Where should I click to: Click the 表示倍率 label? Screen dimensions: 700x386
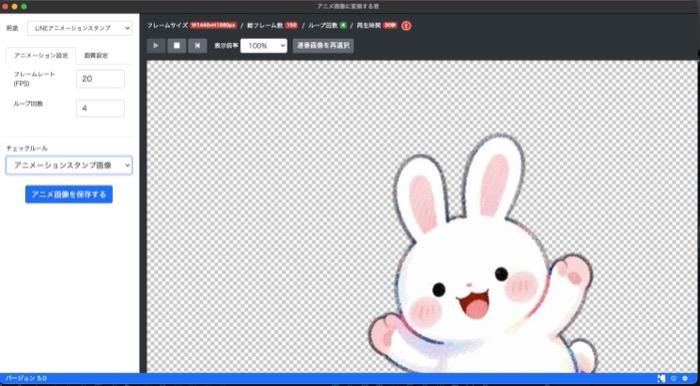pos(226,46)
